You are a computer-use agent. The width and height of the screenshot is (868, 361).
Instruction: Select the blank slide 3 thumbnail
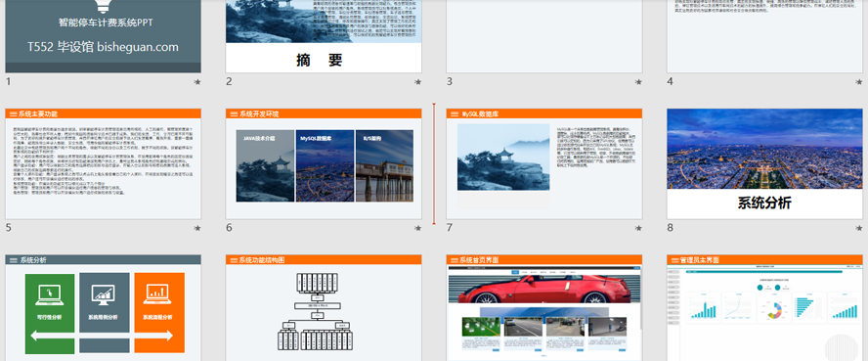(544, 36)
